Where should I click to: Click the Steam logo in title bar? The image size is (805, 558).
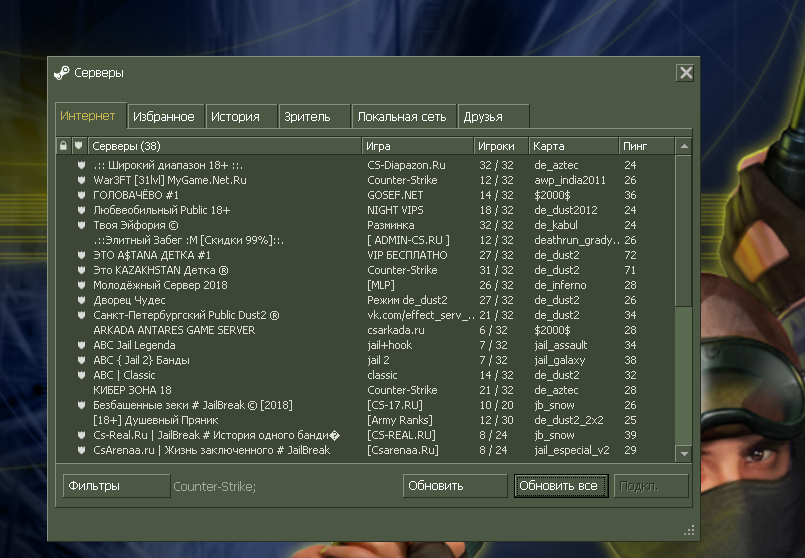click(x=62, y=73)
